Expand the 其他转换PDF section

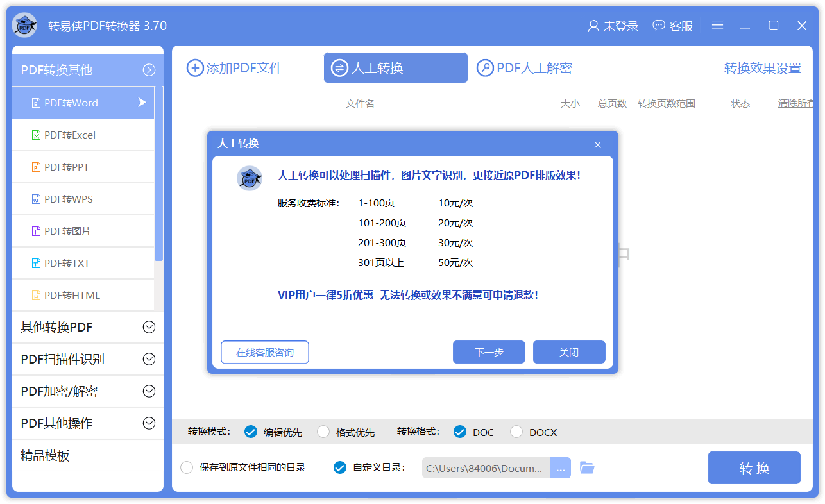pos(149,327)
